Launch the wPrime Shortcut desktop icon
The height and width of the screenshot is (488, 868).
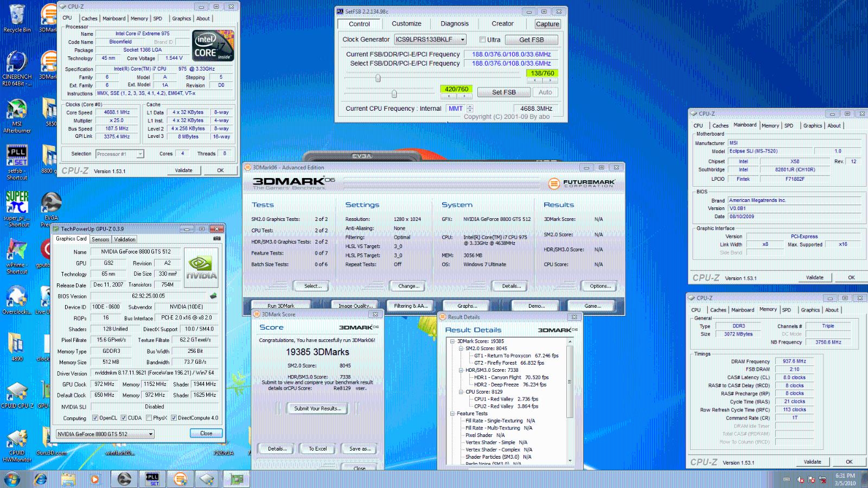(17, 256)
